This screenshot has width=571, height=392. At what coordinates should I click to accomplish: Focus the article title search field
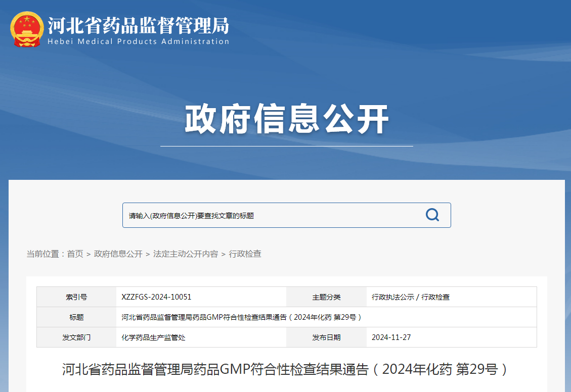(x=287, y=215)
